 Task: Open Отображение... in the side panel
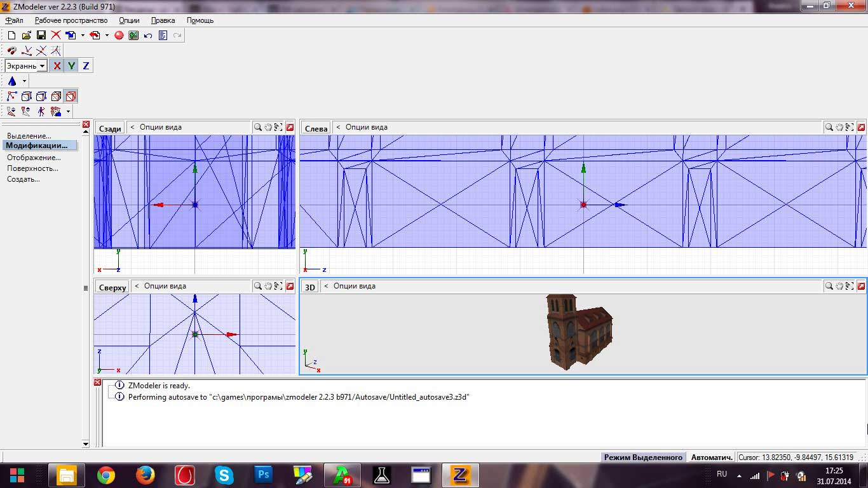tap(34, 158)
